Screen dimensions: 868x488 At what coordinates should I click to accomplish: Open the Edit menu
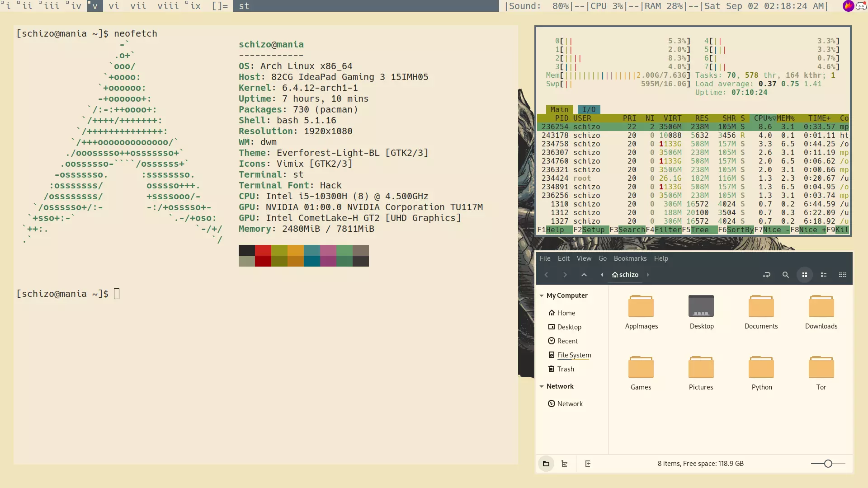(563, 258)
